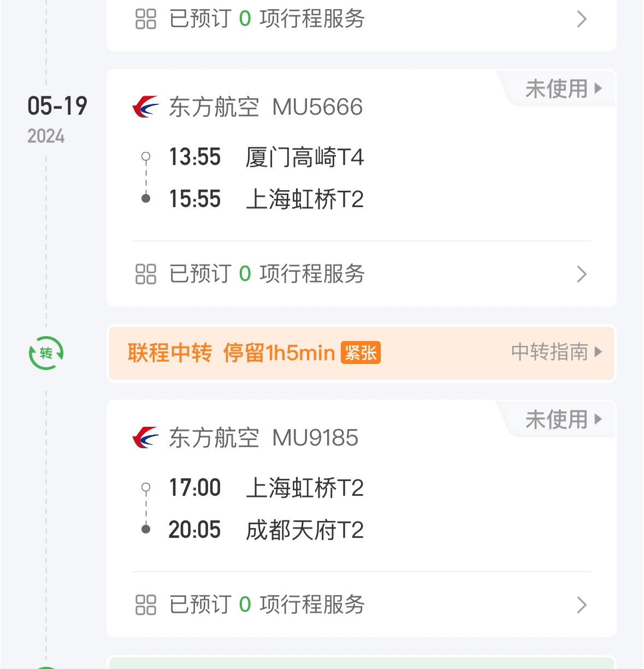Tap the 联程中转 停留1h5min banner
Image resolution: width=644 pixels, height=669 pixels.
(x=362, y=353)
